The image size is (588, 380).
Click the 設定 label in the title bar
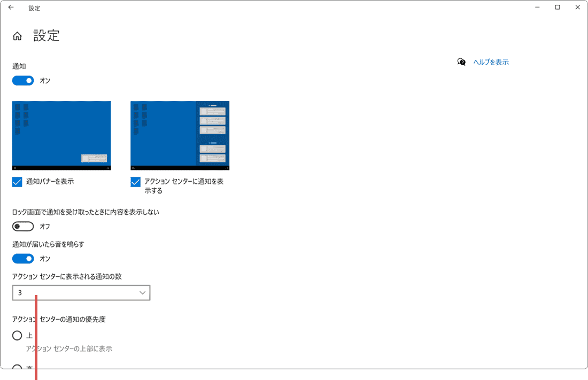pyautogui.click(x=34, y=8)
